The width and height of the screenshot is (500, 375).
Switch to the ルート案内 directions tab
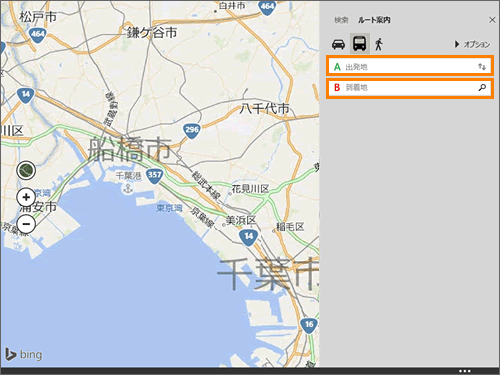[x=374, y=20]
